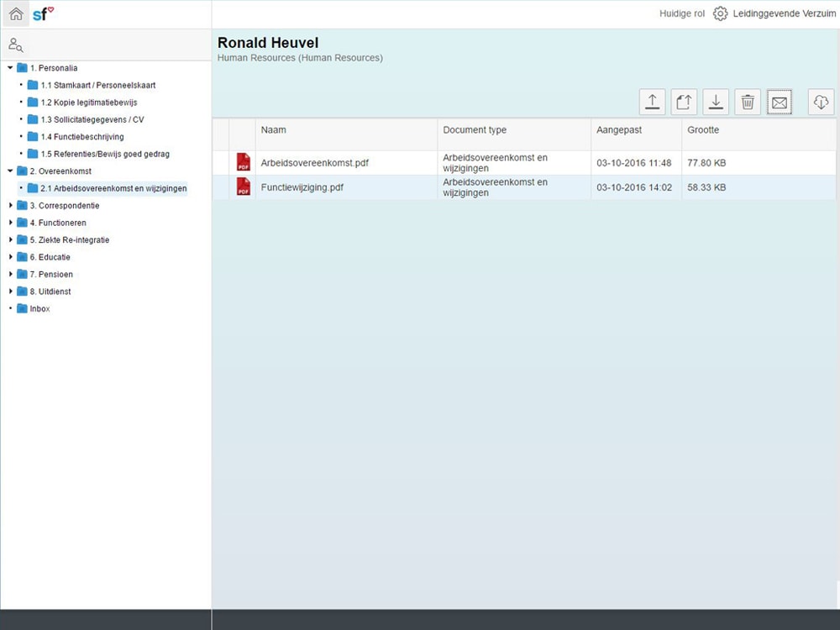Click the trash can delete icon

coord(748,102)
